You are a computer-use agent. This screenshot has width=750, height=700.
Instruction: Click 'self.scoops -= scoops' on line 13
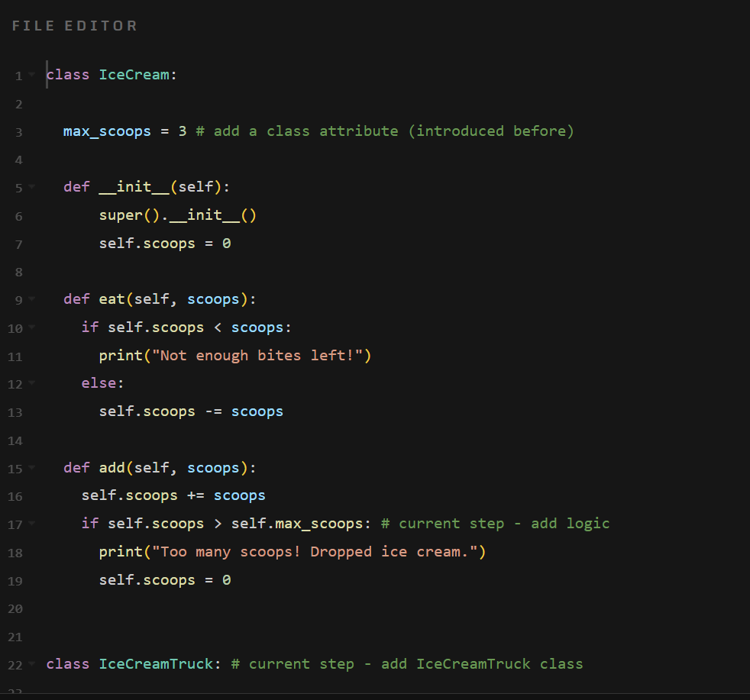(x=191, y=411)
